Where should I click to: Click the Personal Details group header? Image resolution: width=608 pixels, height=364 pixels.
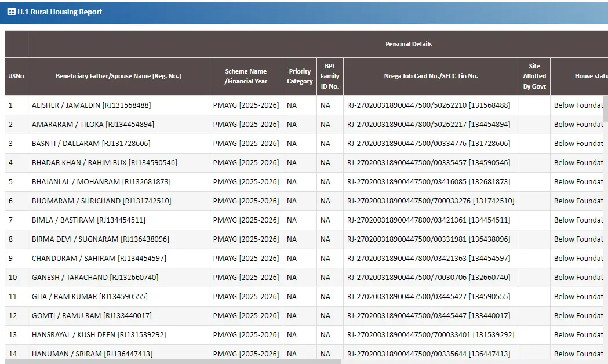pyautogui.click(x=409, y=44)
